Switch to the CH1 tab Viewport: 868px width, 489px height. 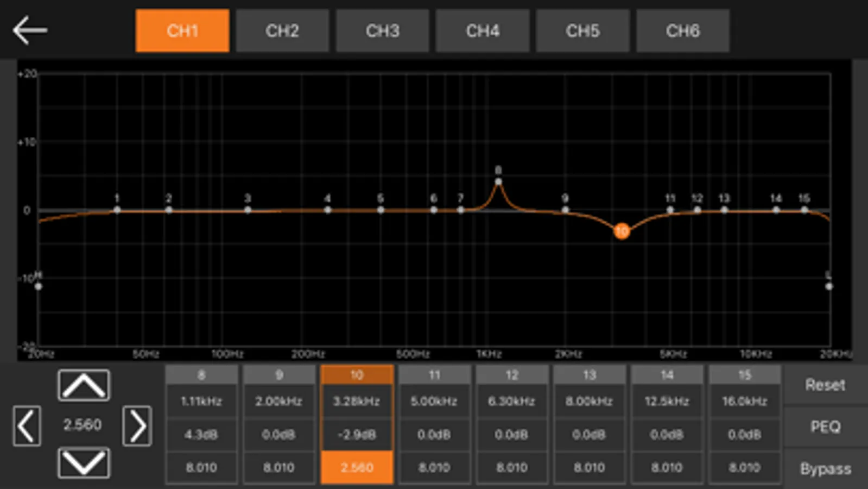(x=182, y=30)
